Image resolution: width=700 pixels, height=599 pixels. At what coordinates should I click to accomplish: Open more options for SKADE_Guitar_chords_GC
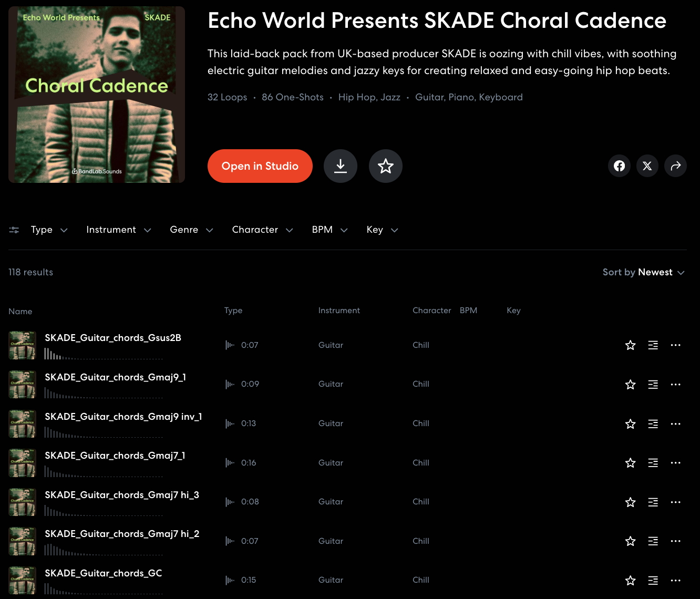(676, 581)
